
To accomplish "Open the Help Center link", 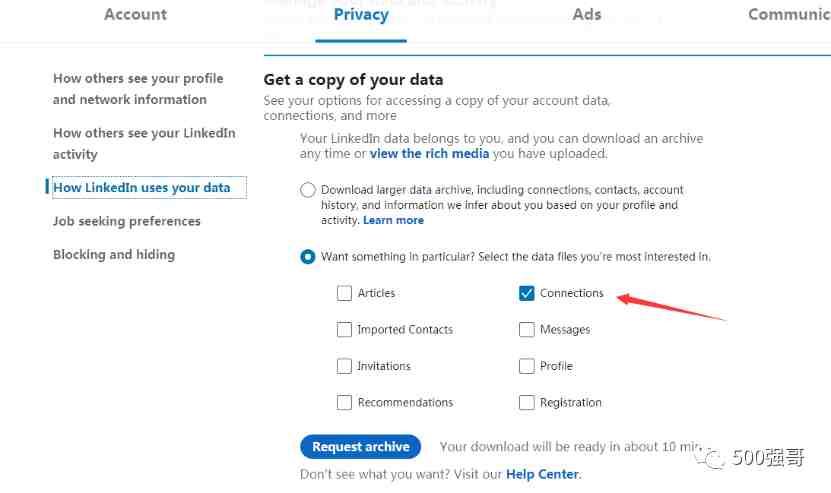I will coord(542,474).
